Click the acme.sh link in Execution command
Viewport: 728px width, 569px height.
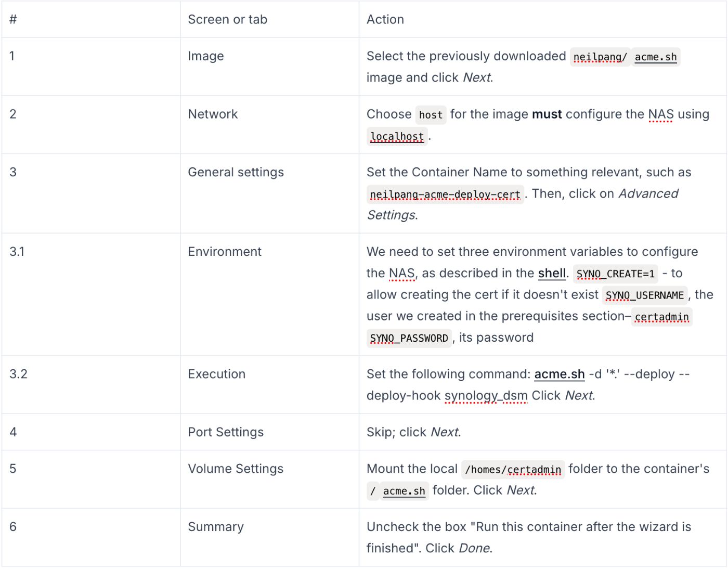pyautogui.click(x=559, y=374)
